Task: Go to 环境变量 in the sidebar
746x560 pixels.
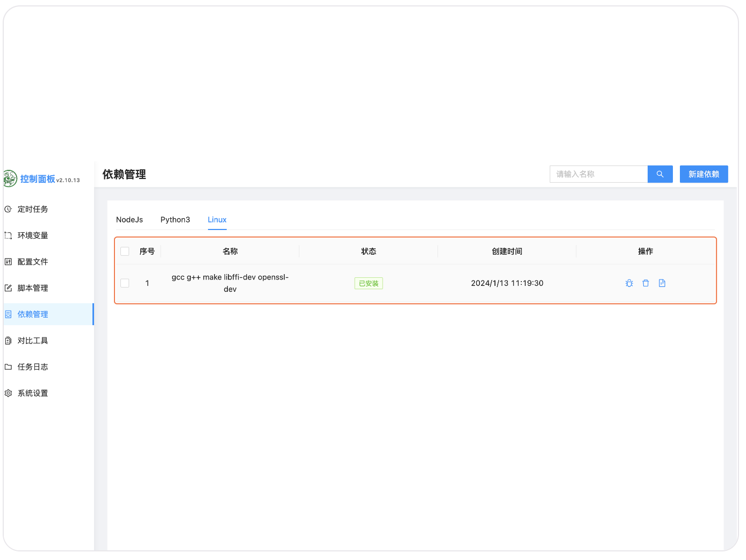Action: tap(33, 235)
